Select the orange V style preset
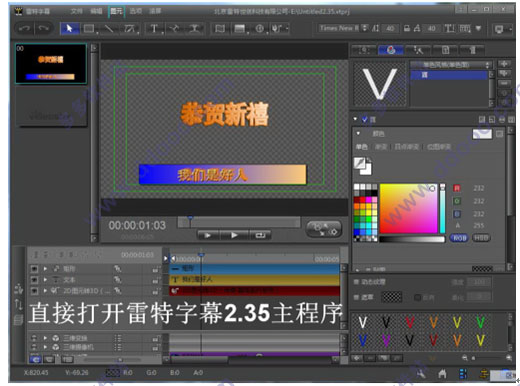This screenshot has width=520, height=386. point(433,322)
